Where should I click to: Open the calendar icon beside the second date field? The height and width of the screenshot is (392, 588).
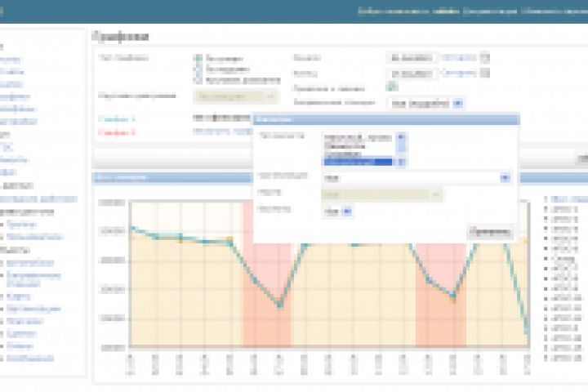(x=484, y=73)
